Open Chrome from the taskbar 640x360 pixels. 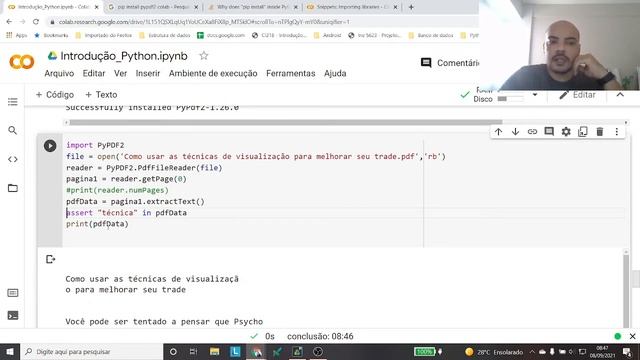(x=256, y=351)
